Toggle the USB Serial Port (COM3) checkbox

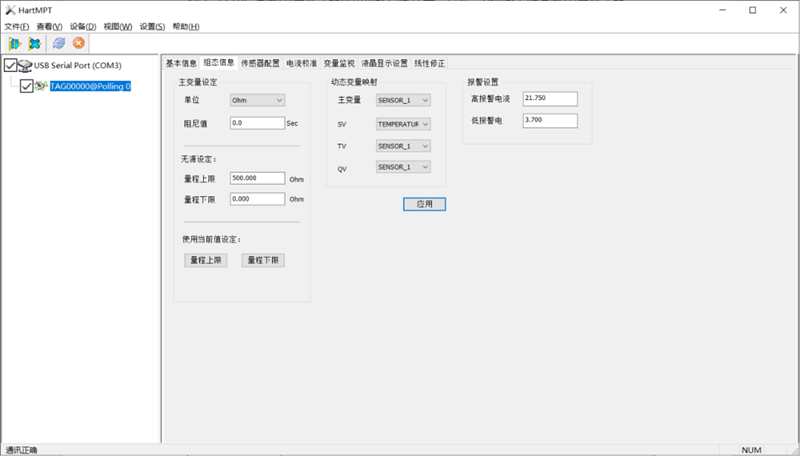(11, 66)
